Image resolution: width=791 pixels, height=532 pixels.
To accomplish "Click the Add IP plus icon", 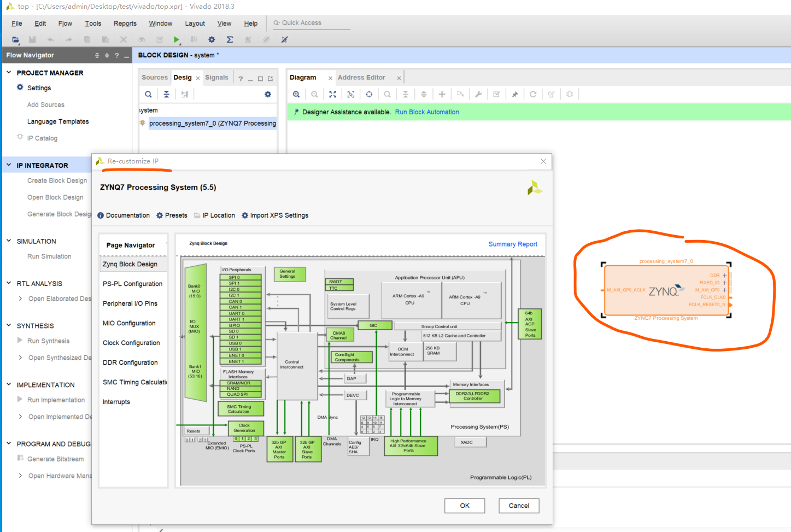I will [x=442, y=94].
